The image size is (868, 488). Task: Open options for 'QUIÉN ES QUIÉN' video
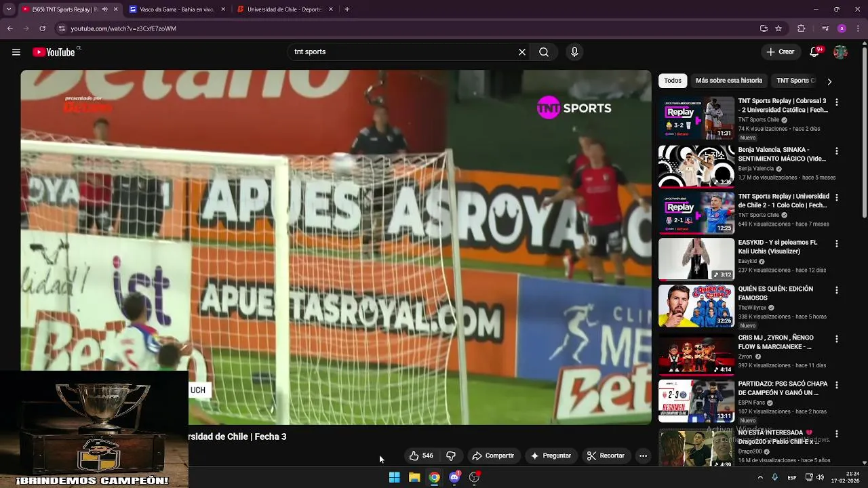click(836, 290)
